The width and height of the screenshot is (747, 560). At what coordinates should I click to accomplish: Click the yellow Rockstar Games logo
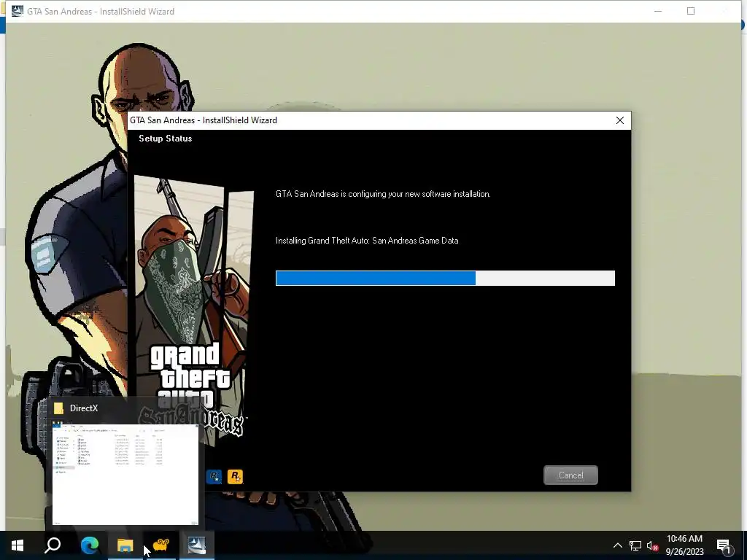[x=235, y=476]
